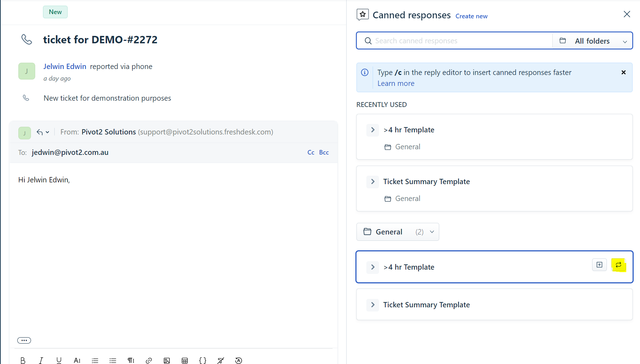This screenshot has height=364, width=640.
Task: Click Create new canned response
Action: coord(471,16)
